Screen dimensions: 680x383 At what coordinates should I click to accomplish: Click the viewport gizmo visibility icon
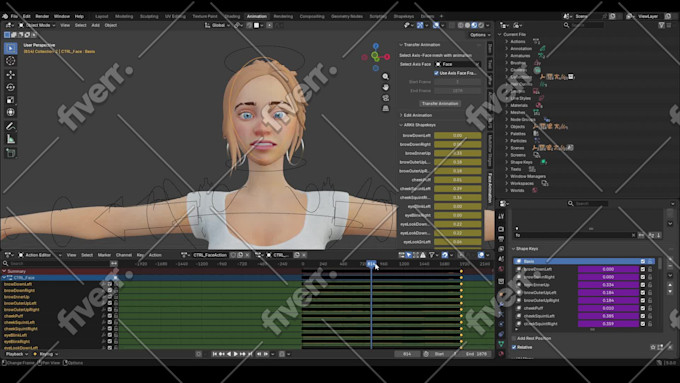click(x=420, y=25)
